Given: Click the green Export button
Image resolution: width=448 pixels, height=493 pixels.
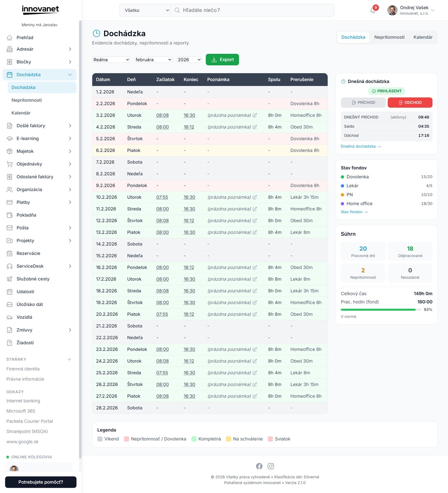Looking at the screenshot, I should tap(222, 60).
